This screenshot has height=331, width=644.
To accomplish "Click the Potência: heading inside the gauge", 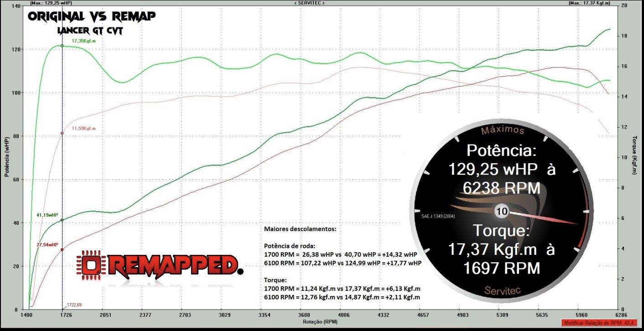I will click(x=502, y=151).
